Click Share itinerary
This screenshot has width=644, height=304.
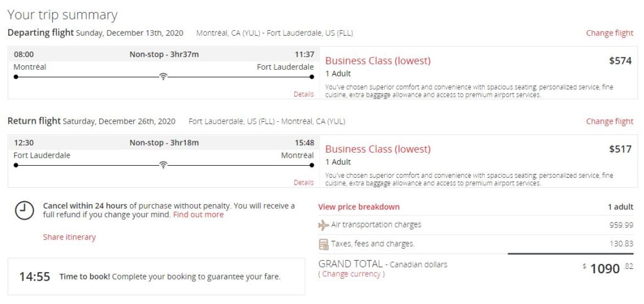coord(69,237)
